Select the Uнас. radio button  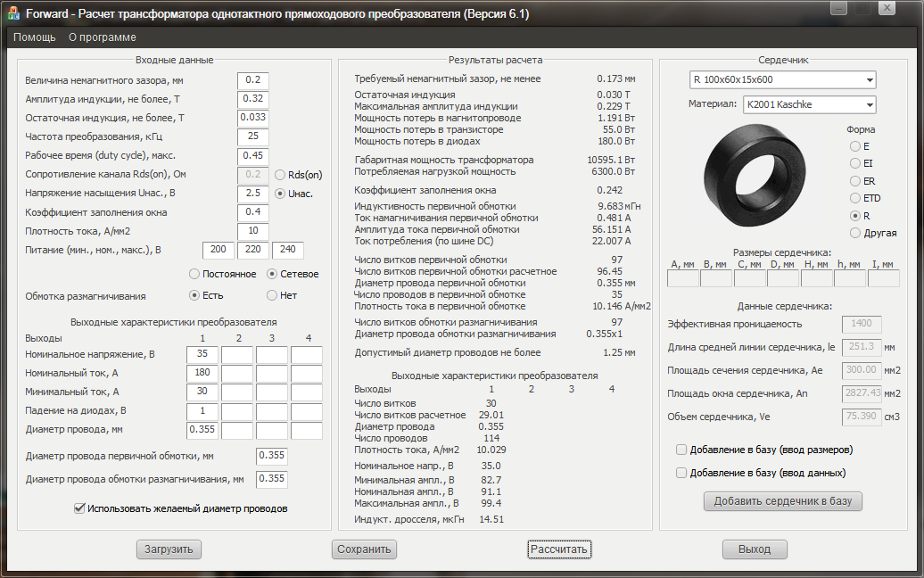(x=280, y=194)
